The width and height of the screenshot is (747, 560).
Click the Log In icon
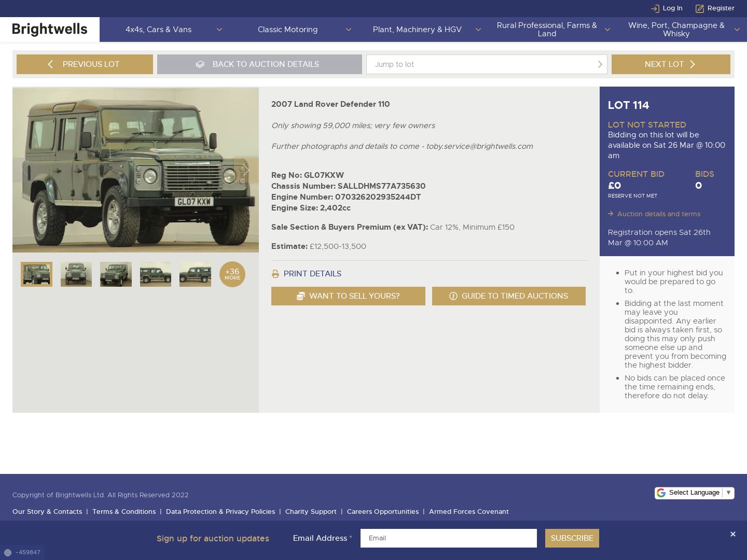coord(655,8)
